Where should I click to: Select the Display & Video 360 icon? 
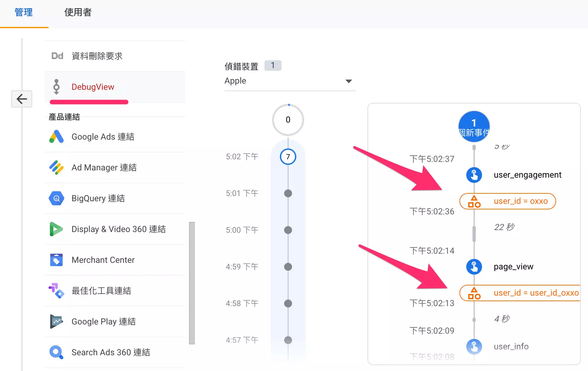[56, 229]
